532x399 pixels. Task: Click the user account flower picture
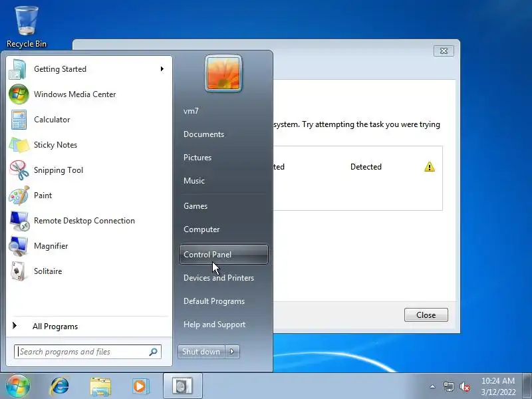click(x=223, y=73)
